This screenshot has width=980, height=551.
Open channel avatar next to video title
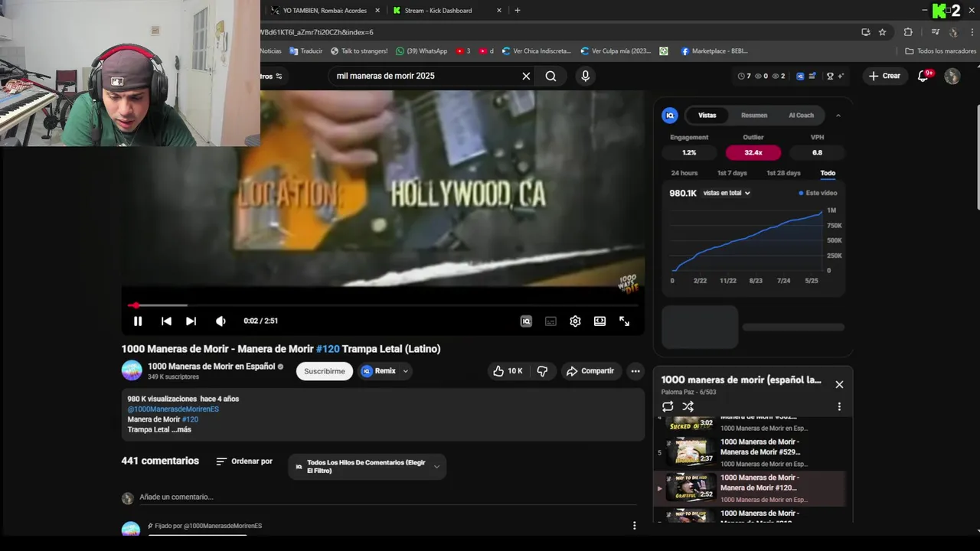coord(132,370)
